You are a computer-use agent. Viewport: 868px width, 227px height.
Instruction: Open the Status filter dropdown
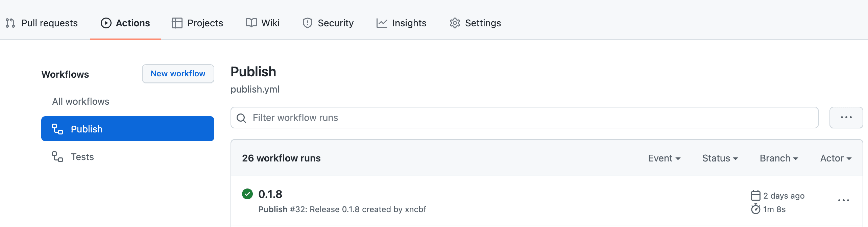click(x=720, y=158)
